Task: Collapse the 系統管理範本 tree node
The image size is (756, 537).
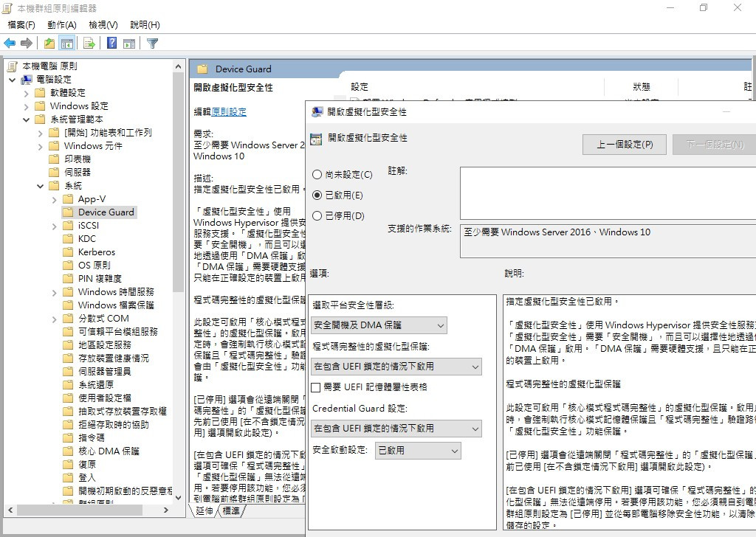Action: 27,119
